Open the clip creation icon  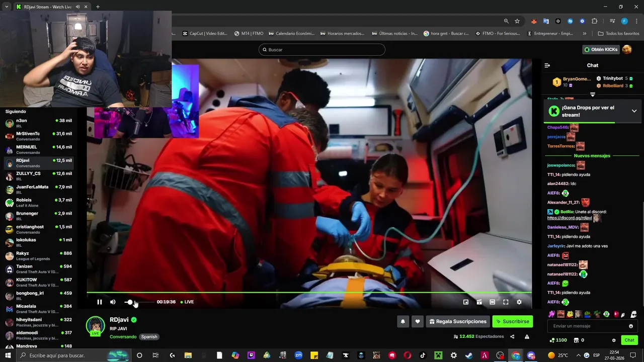point(479,302)
